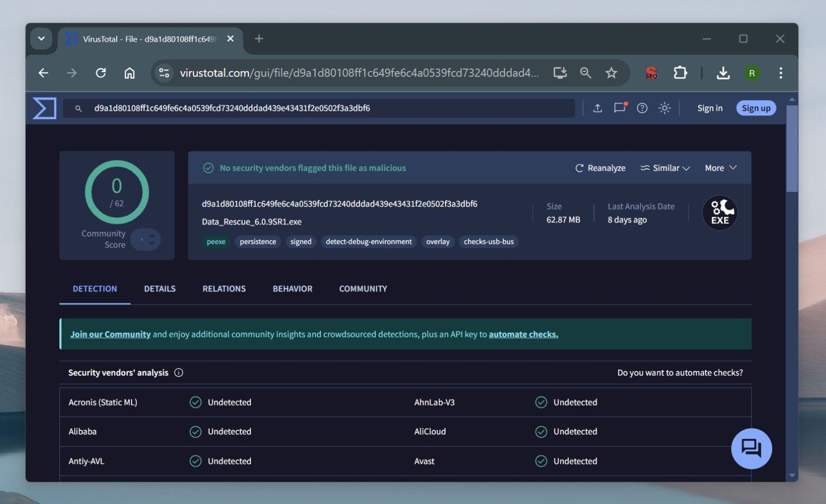The height and width of the screenshot is (504, 826).
Task: Bookmark the page with the star icon
Action: (x=611, y=73)
